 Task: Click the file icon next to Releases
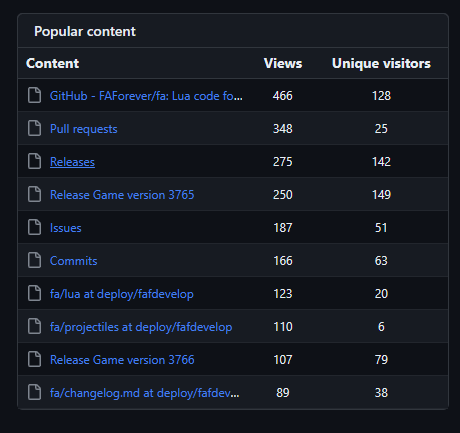coord(34,161)
